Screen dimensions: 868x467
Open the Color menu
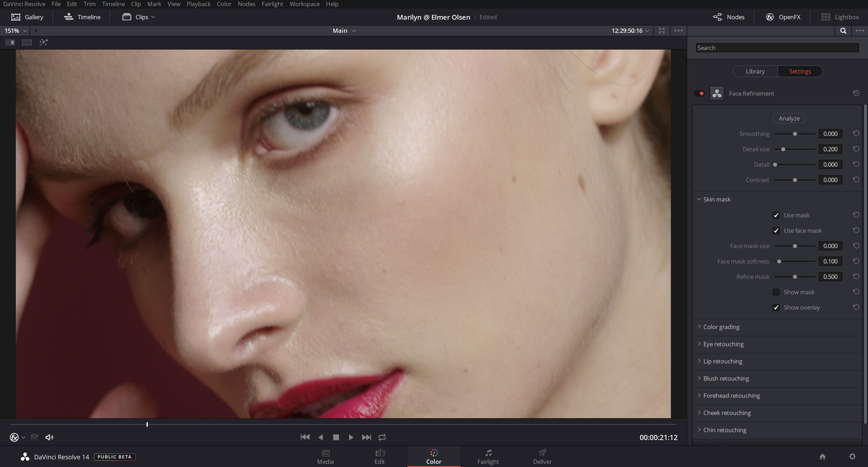224,4
